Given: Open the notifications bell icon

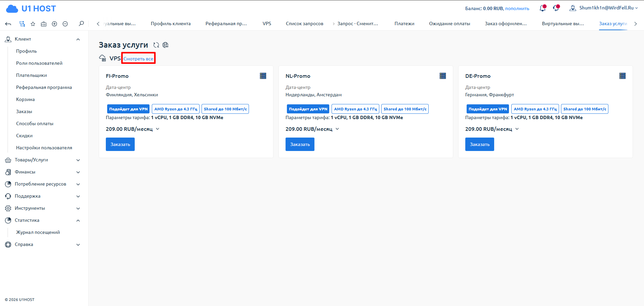Looking at the screenshot, I should [543, 8].
